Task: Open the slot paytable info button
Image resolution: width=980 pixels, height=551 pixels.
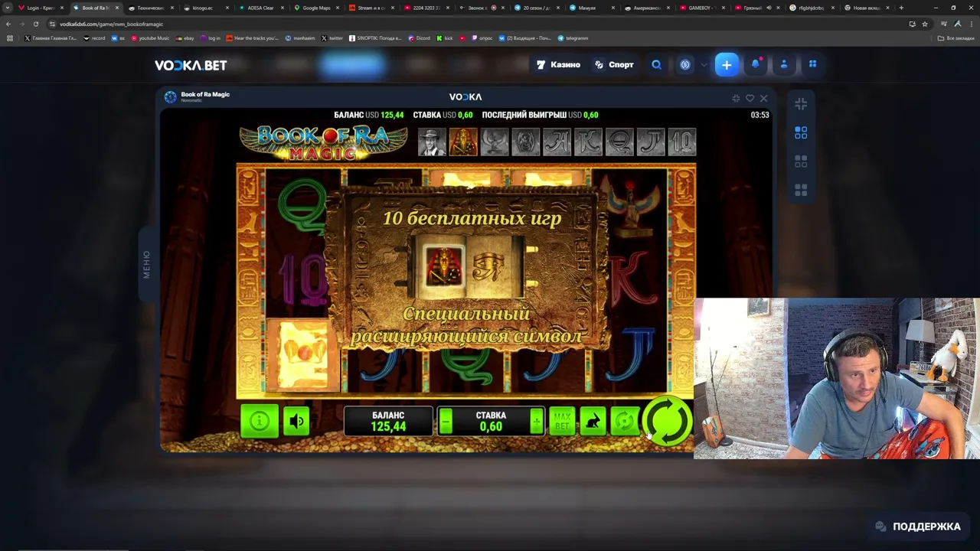Action: click(x=259, y=421)
